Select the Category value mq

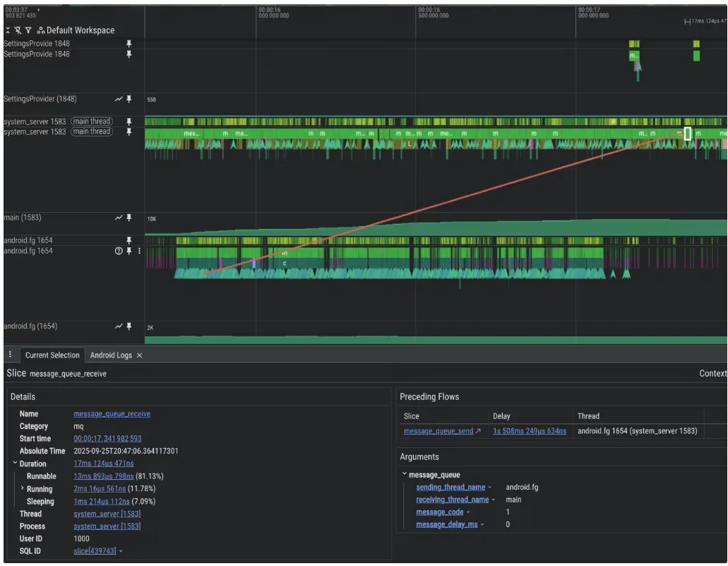[x=78, y=426]
